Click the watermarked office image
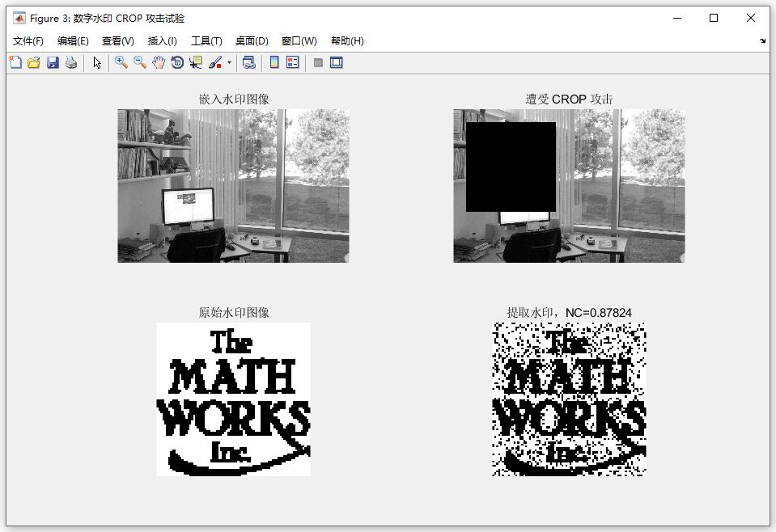776x532 pixels. click(234, 186)
